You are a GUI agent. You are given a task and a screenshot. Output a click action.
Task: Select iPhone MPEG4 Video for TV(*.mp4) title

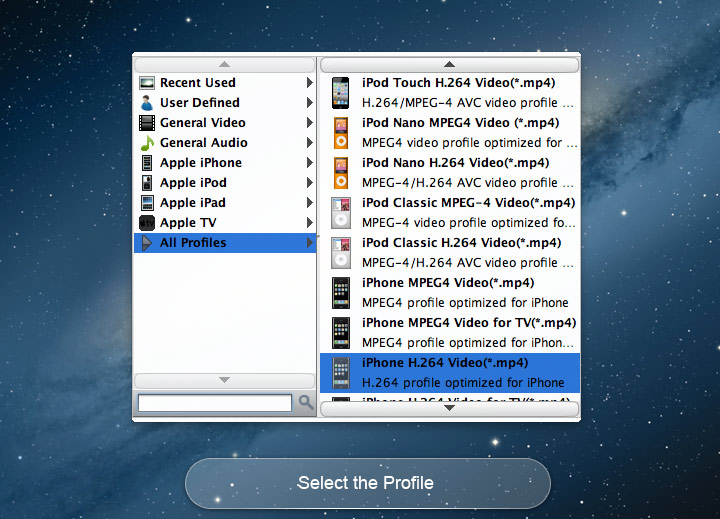(x=469, y=322)
